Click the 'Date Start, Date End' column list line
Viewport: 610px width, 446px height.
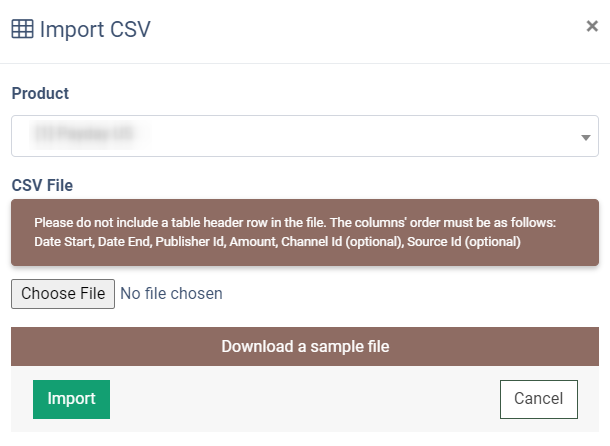277,242
